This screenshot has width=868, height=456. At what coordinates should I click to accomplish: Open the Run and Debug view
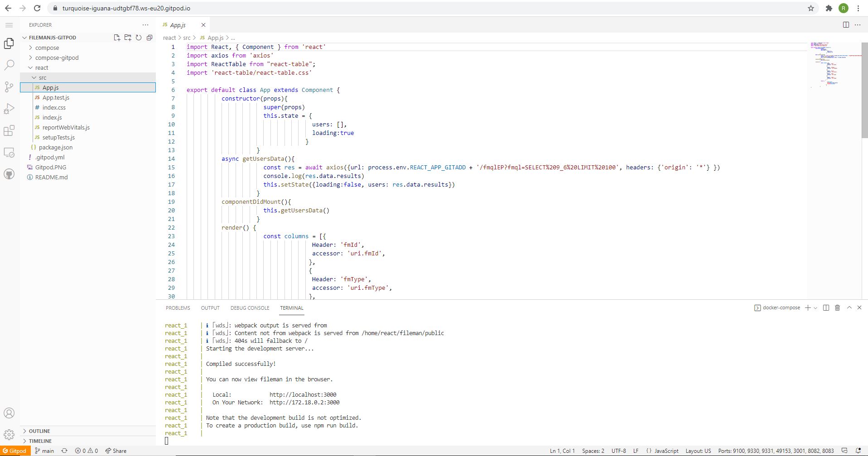(9, 109)
